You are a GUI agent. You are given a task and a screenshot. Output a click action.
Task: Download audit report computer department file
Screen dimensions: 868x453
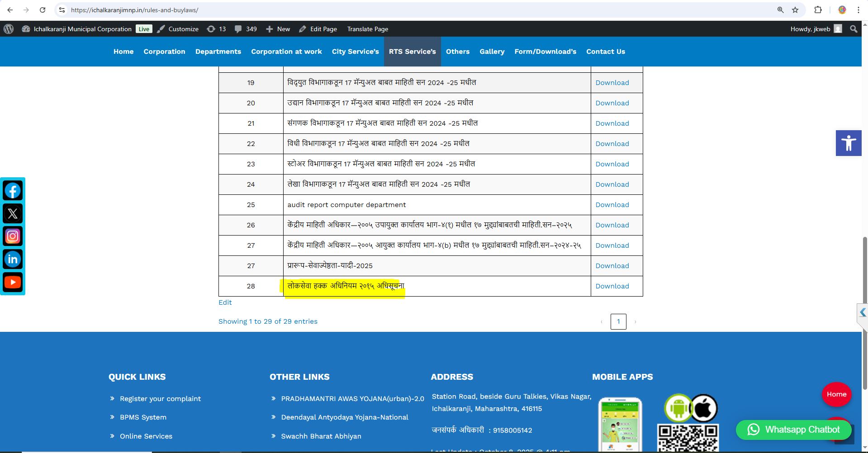click(x=612, y=205)
